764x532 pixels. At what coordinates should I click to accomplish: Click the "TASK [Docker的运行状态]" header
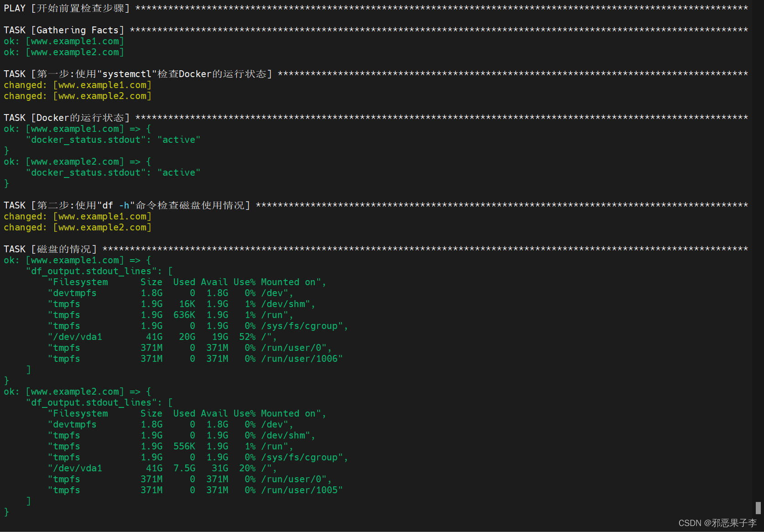tap(376, 118)
